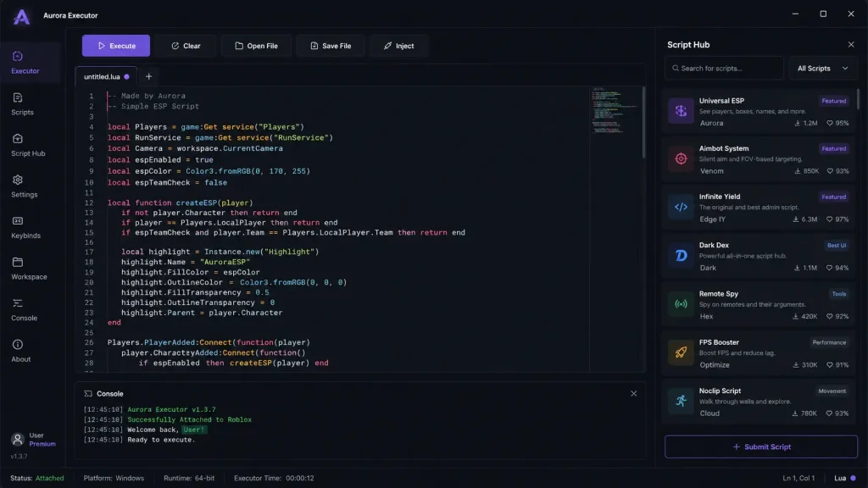Image resolution: width=868 pixels, height=488 pixels.
Task: Open Script Hub from the sidebar
Action: click(28, 145)
